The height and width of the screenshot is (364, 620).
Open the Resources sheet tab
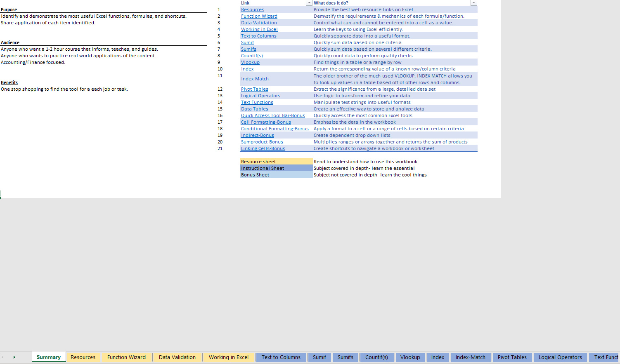(x=83, y=357)
